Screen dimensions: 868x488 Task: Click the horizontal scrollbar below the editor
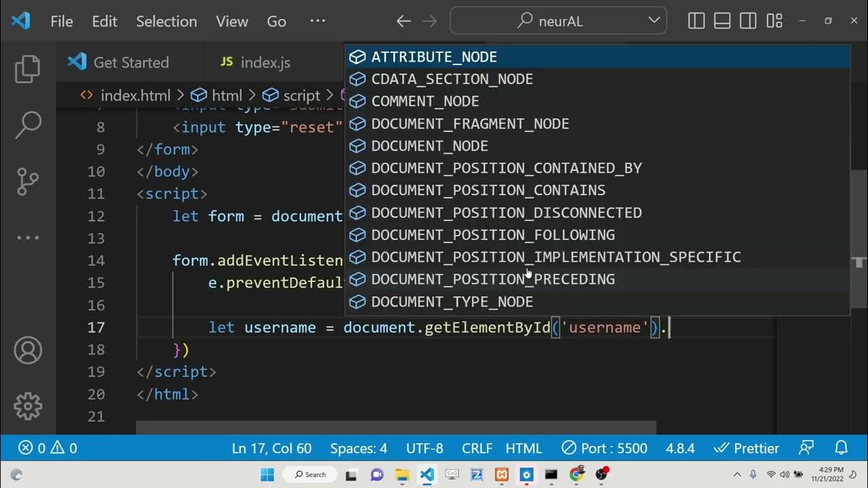(x=396, y=428)
